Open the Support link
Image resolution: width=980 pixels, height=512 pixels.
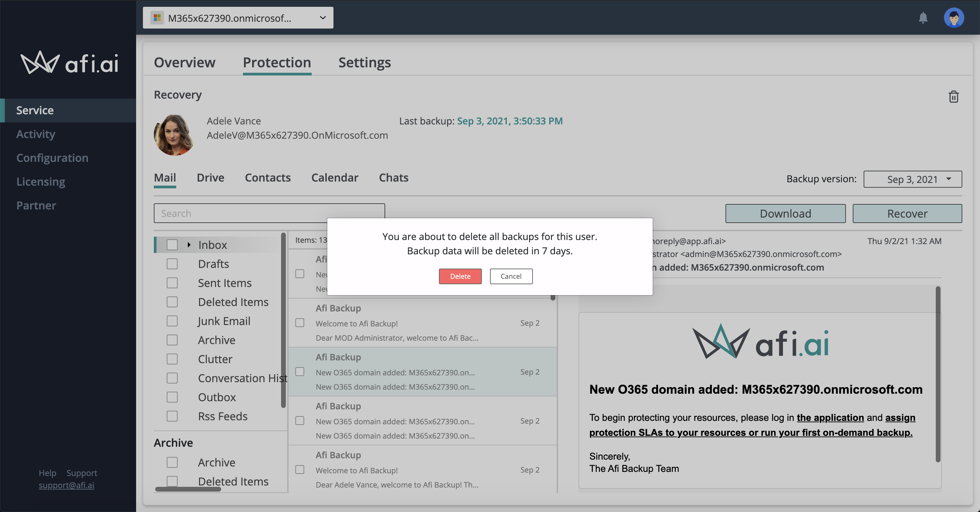coord(82,473)
